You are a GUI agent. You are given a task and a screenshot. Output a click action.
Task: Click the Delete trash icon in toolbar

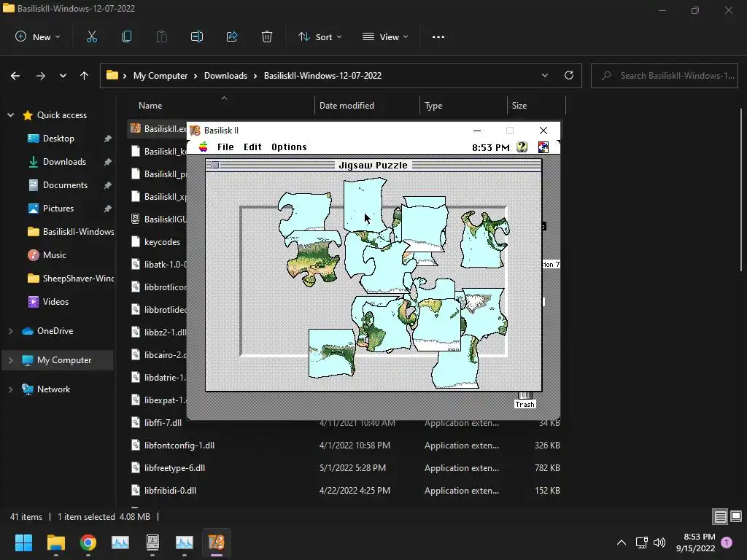[x=267, y=36]
